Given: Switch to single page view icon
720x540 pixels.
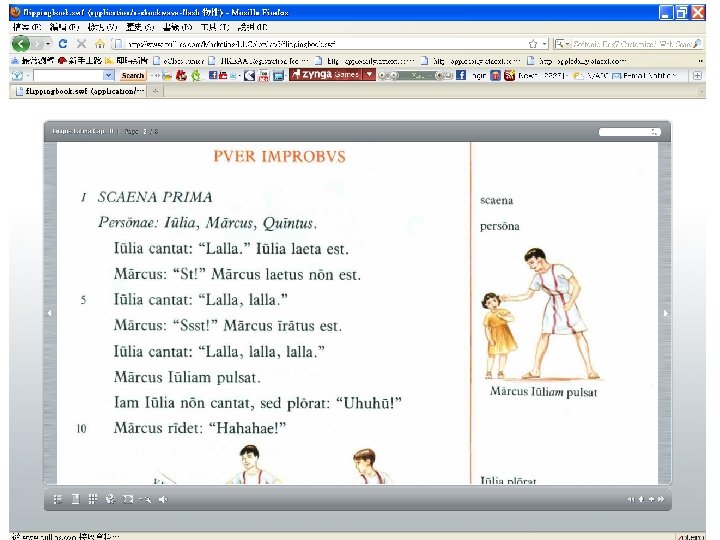Looking at the screenshot, I should (x=75, y=499).
